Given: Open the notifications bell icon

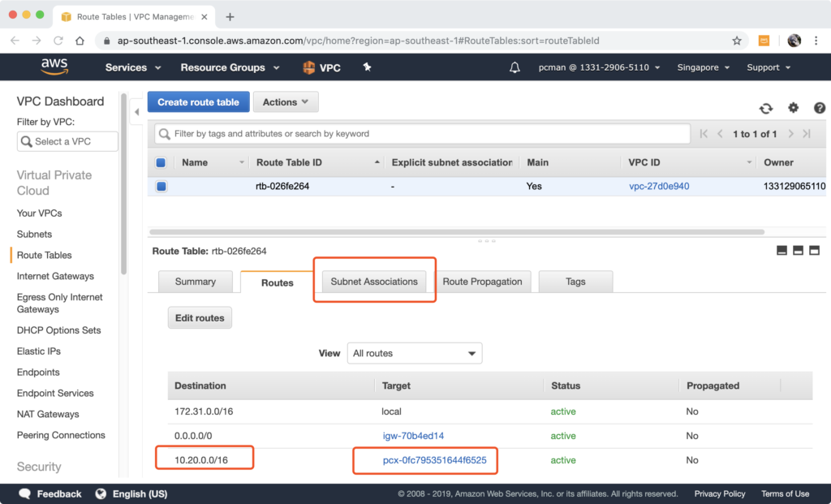Looking at the screenshot, I should click(515, 67).
